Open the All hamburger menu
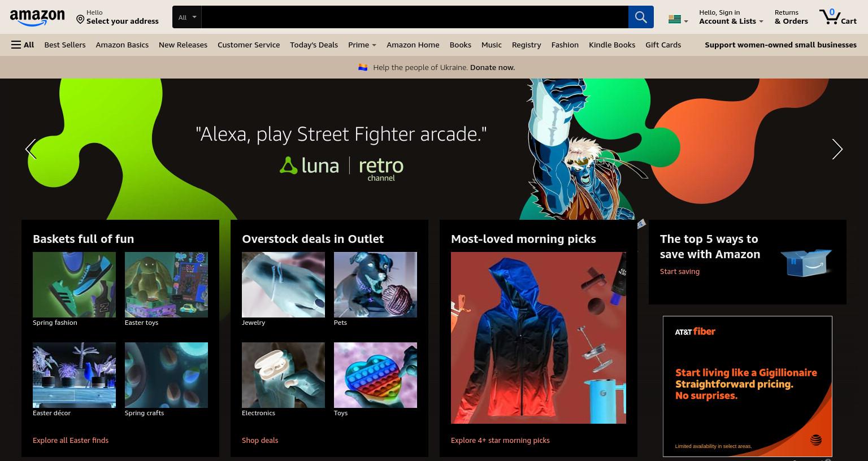Viewport: 868px width, 461px height. (x=23, y=45)
